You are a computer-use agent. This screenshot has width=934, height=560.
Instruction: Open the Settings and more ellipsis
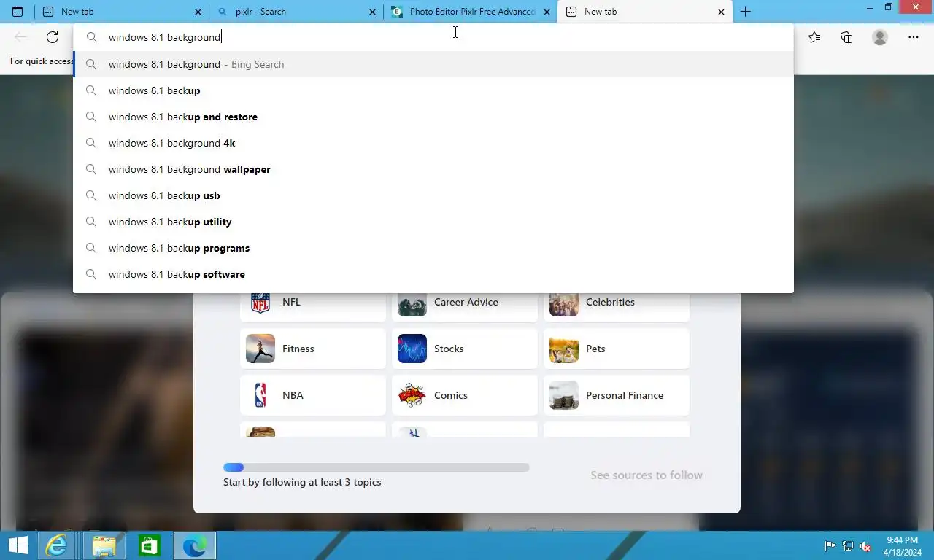pyautogui.click(x=914, y=37)
